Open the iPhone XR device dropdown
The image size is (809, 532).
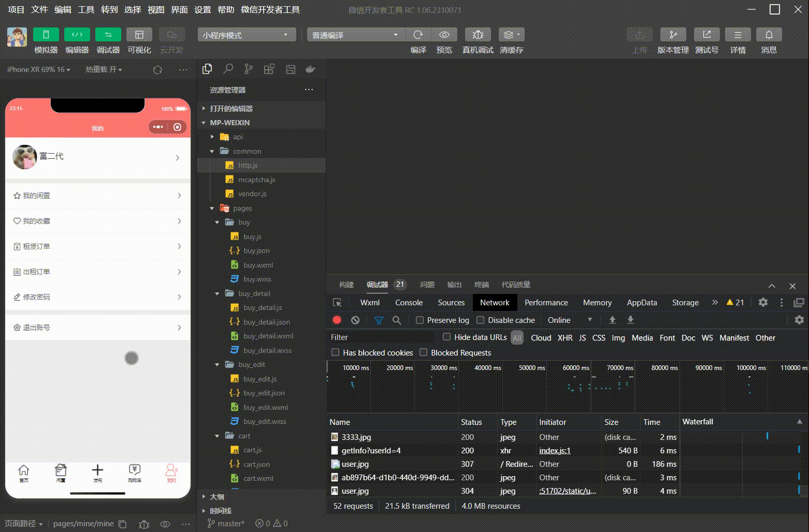pos(39,69)
